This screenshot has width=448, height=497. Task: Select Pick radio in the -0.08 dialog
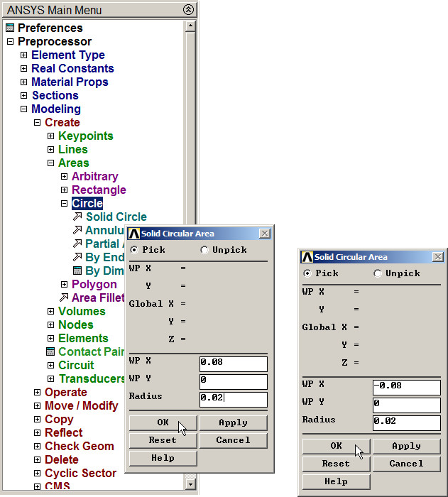[x=307, y=273]
